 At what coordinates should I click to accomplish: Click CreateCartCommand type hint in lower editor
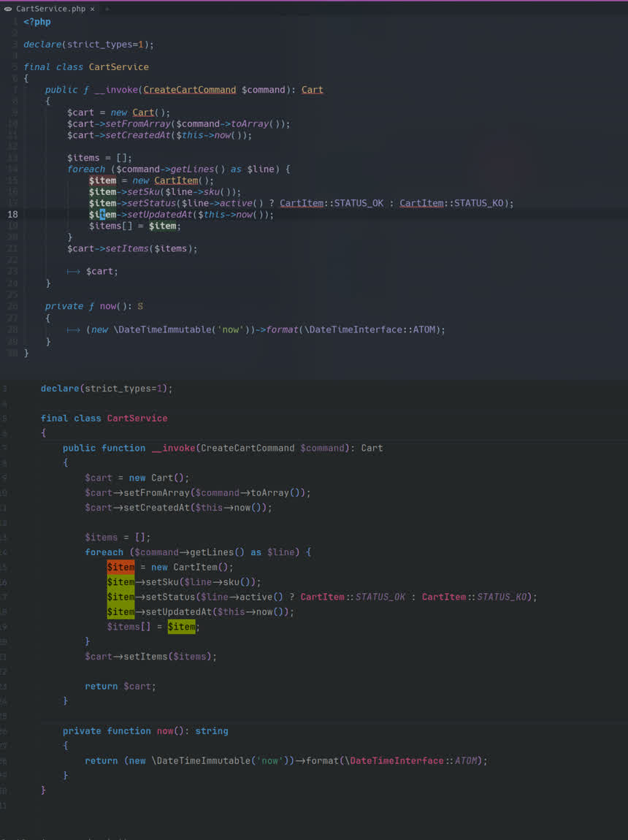pos(248,448)
